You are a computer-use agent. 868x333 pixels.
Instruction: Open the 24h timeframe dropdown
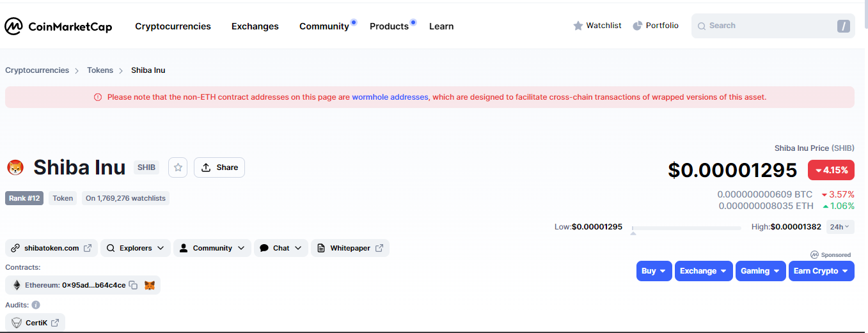840,227
